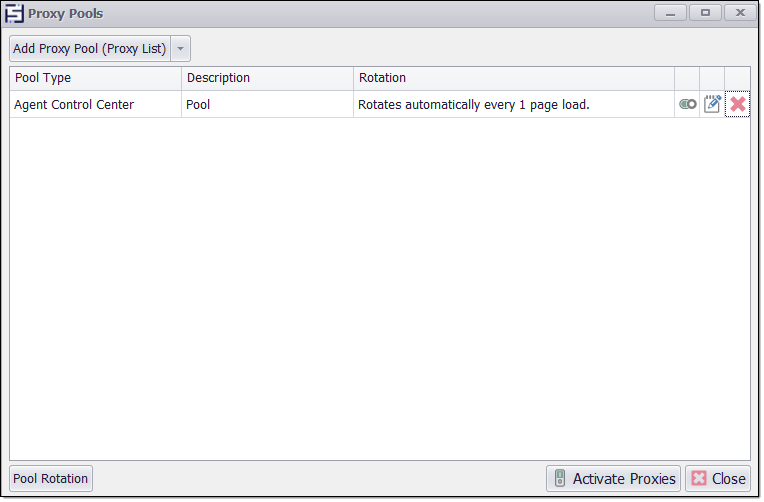Screen dimensions: 764x502
Task: Click Add Proxy Pool (Proxy List) button
Action: 90,49
